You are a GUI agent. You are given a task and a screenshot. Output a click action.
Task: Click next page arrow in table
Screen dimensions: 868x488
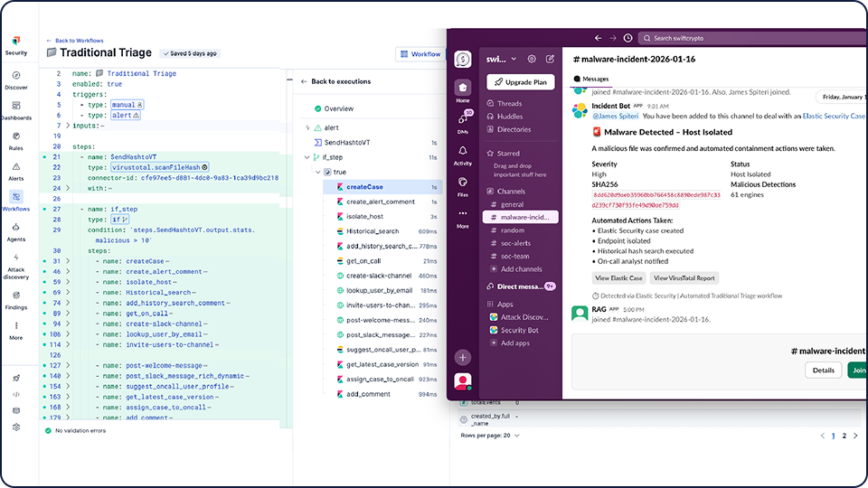[x=856, y=436]
